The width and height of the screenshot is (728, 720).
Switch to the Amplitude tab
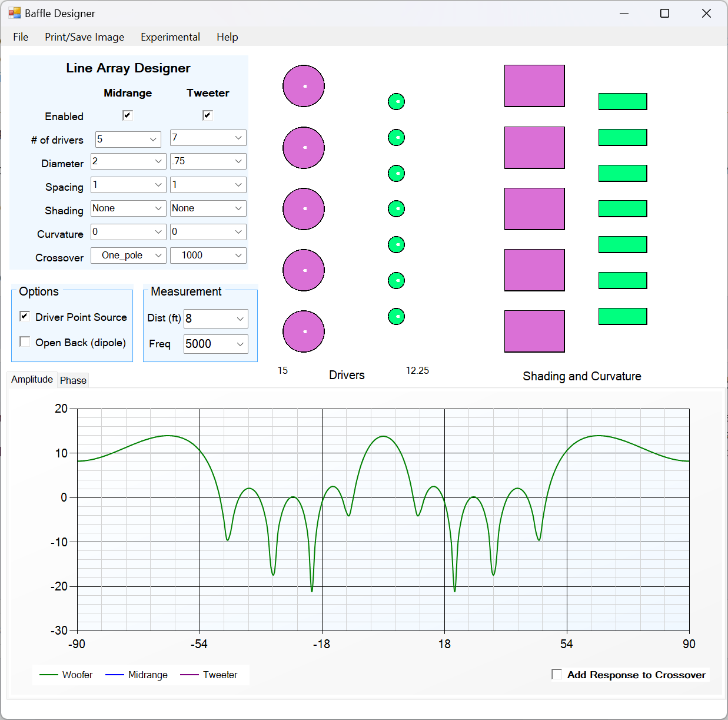click(32, 380)
